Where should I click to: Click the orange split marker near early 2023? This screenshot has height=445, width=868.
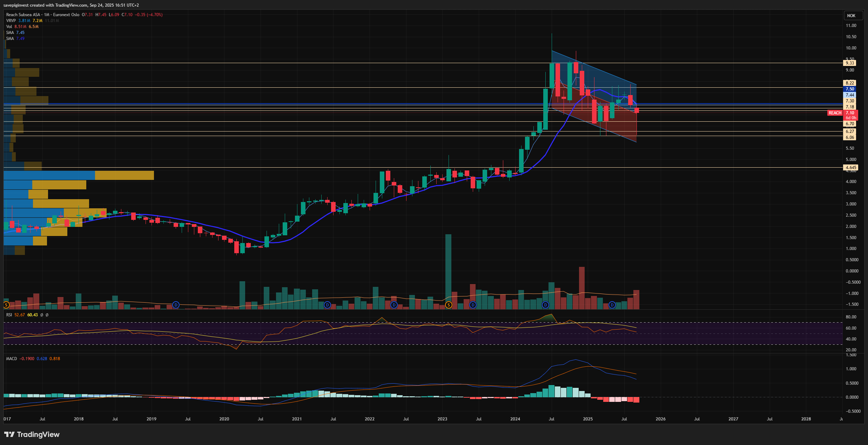(x=449, y=305)
